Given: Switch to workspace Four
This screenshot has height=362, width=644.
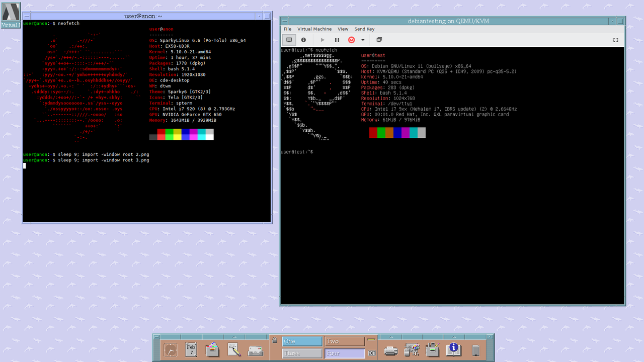Looking at the screenshot, I should pyautogui.click(x=345, y=353).
